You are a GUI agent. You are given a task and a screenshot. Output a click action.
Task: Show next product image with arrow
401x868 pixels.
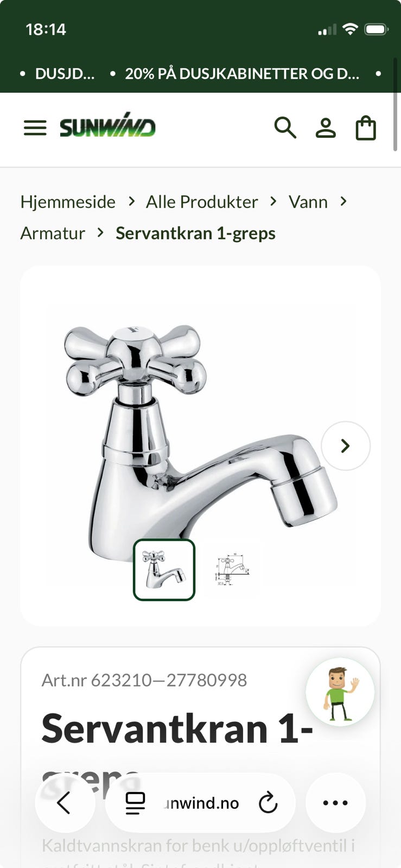(x=346, y=446)
